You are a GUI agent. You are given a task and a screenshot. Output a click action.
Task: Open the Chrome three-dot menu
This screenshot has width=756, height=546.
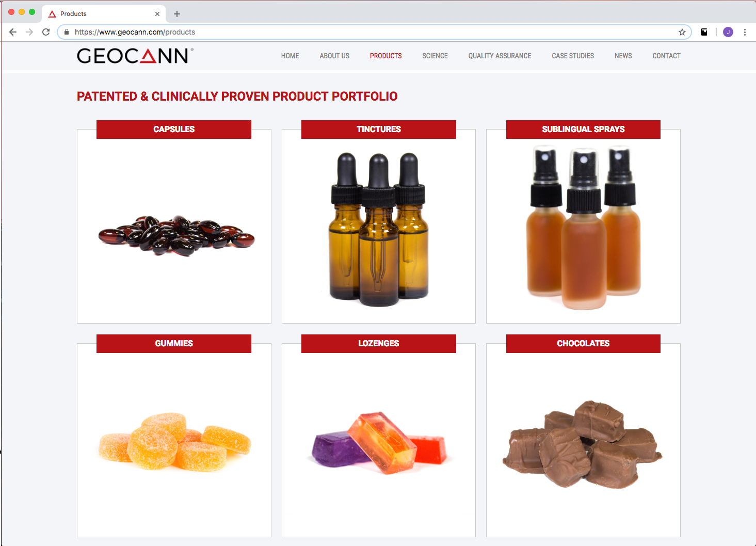click(x=745, y=32)
